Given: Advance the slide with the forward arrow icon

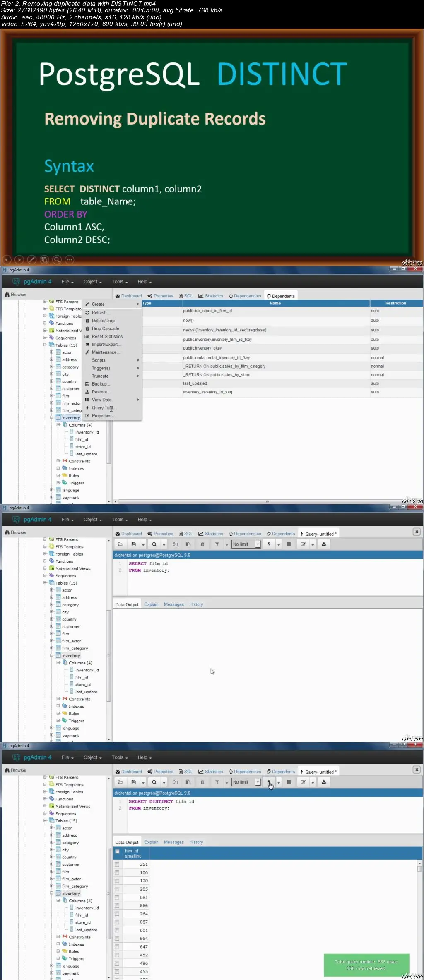Looking at the screenshot, I should click(x=19, y=260).
